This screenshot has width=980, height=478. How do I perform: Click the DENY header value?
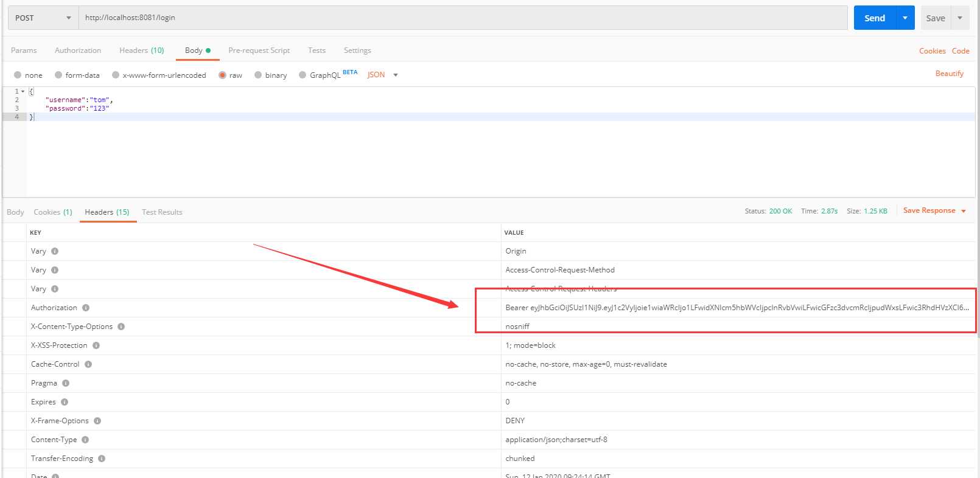(515, 421)
